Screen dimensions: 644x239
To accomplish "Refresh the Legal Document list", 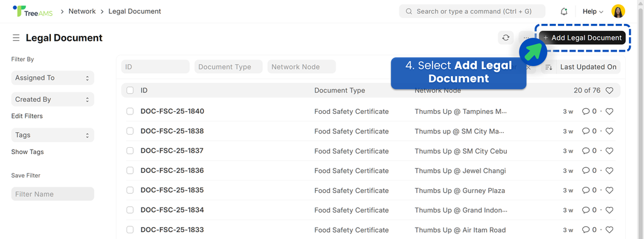I will 506,38.
